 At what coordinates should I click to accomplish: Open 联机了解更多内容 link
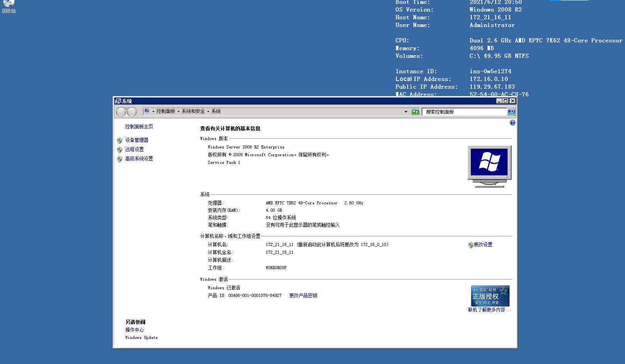pos(489,310)
